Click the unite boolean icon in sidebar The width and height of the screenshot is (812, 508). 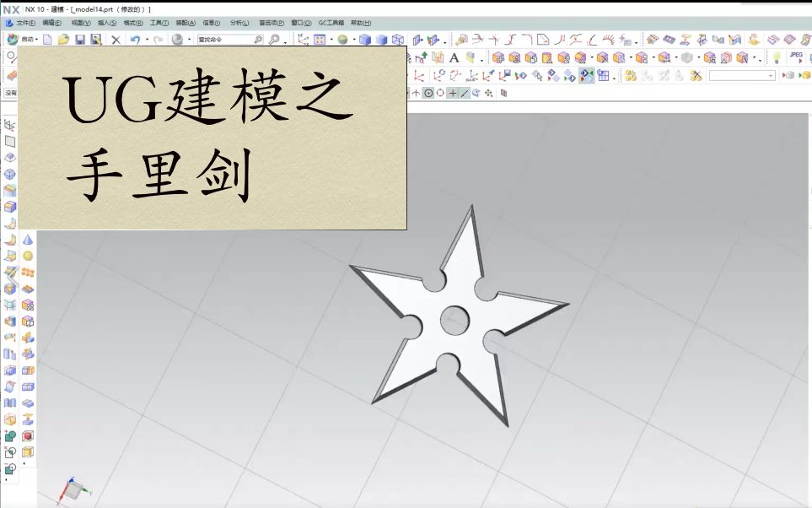(x=10, y=436)
